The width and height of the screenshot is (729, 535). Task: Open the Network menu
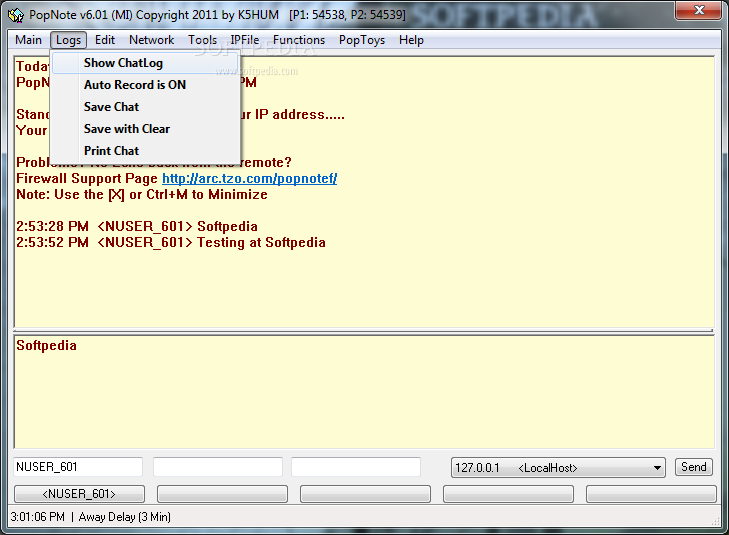click(x=152, y=40)
